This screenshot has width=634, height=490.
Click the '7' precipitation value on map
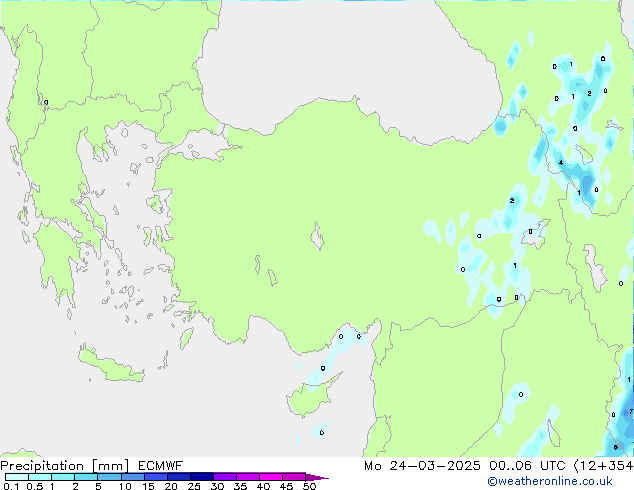coord(631,412)
